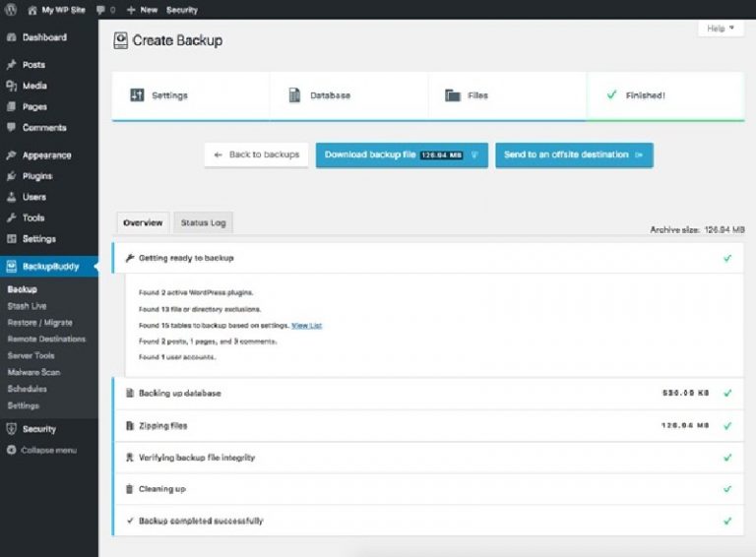The image size is (756, 557).
Task: Expand Verifying backup file integrity row
Action: pos(428,458)
